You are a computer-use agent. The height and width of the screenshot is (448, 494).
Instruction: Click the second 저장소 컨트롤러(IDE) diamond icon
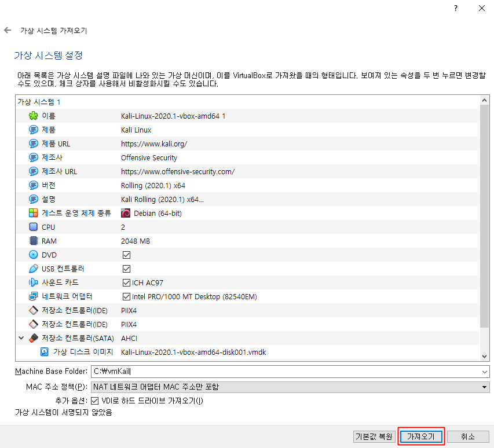pyautogui.click(x=34, y=324)
